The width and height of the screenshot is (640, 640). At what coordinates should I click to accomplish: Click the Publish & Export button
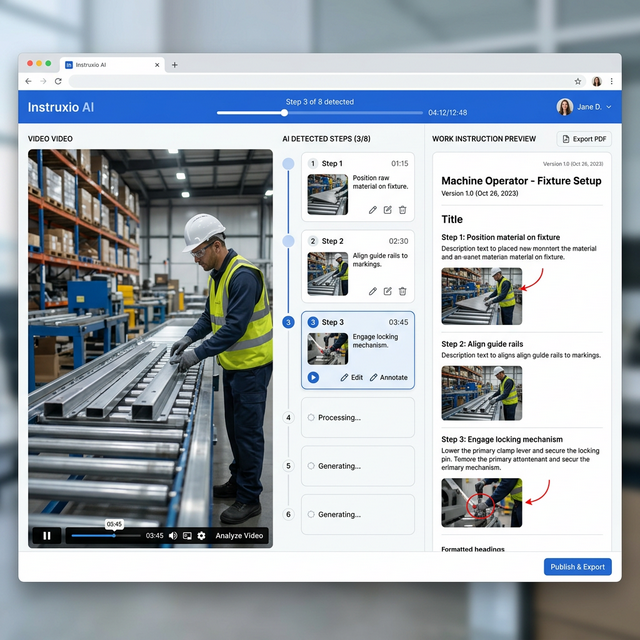pyautogui.click(x=577, y=567)
